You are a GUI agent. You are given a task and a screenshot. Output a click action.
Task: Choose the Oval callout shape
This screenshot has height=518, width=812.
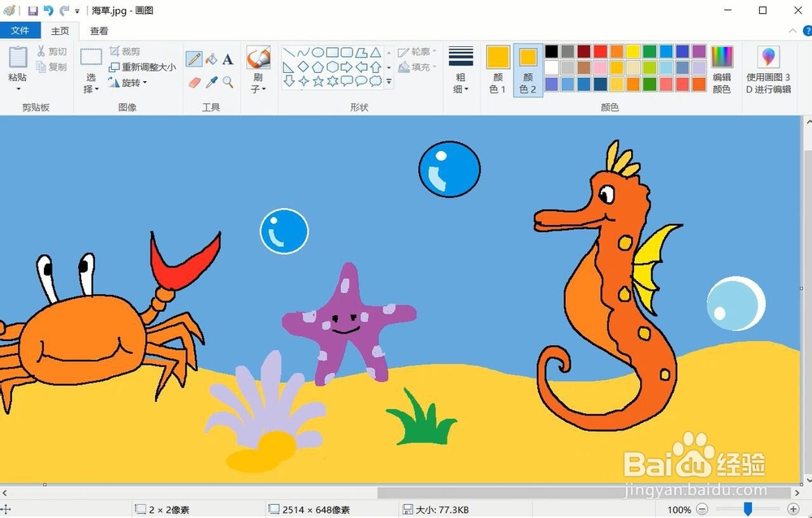click(x=361, y=81)
